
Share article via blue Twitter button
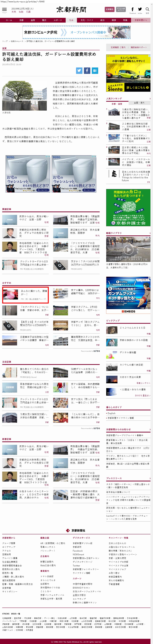[79, 70]
